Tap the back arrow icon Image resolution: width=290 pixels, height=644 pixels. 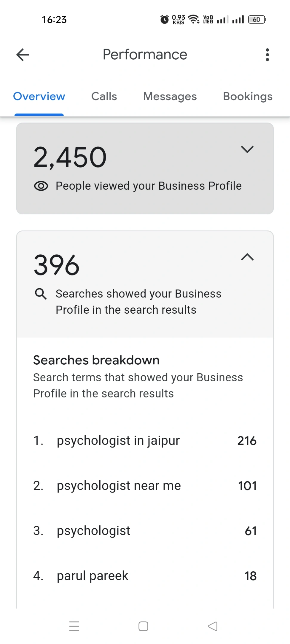(x=23, y=55)
